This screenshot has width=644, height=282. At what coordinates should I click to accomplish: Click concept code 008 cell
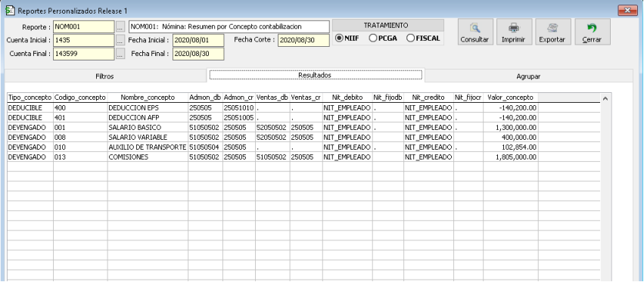[x=80, y=137]
